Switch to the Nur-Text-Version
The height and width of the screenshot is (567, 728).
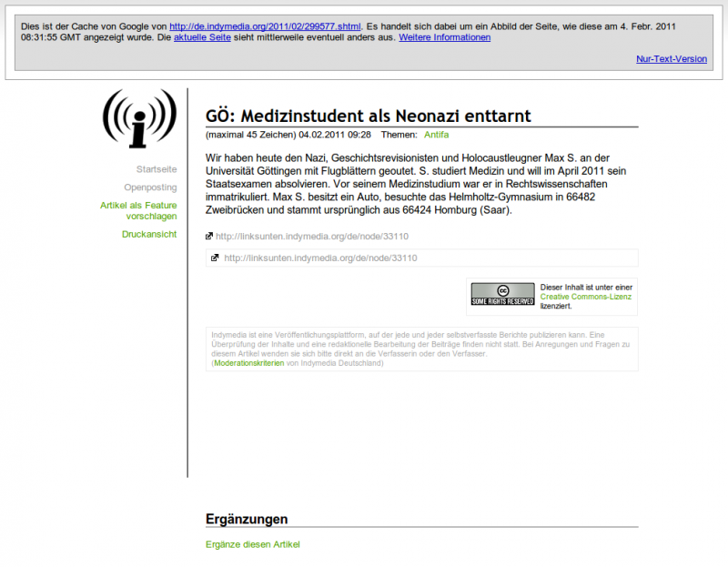[x=671, y=59]
